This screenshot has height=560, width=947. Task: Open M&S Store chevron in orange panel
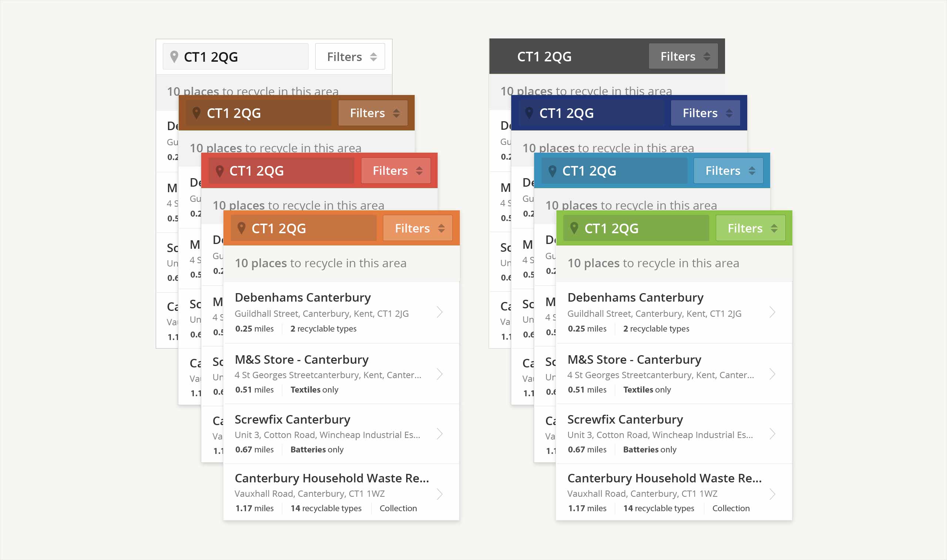tap(439, 374)
